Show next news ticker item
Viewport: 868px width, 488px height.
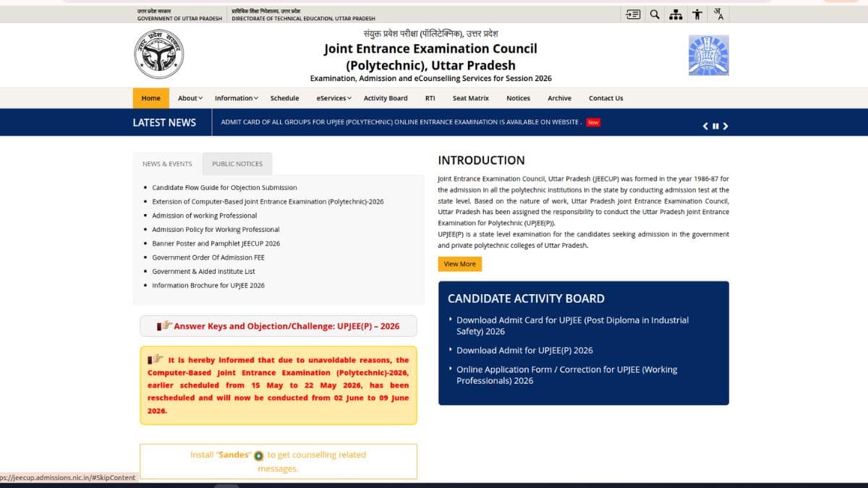[726, 126]
